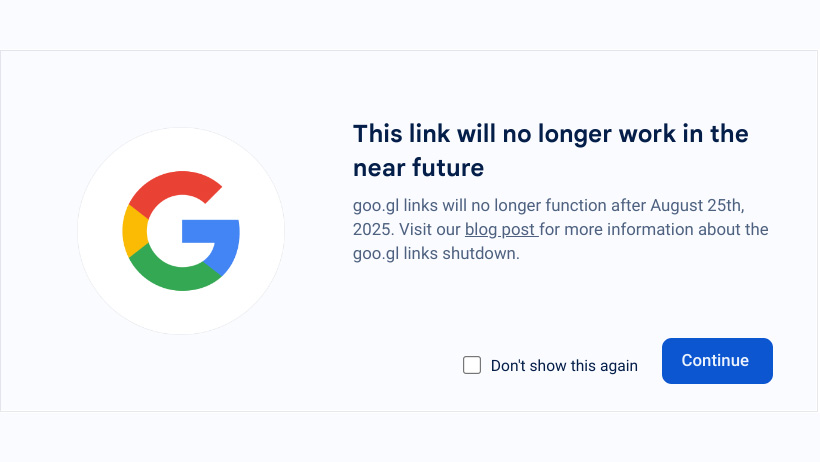
Task: Click the red arc of the Google logo
Action: [172, 187]
